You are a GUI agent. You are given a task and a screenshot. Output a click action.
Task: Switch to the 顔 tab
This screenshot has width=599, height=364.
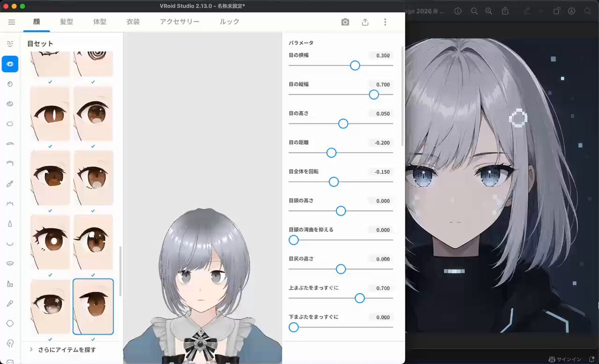tap(36, 22)
